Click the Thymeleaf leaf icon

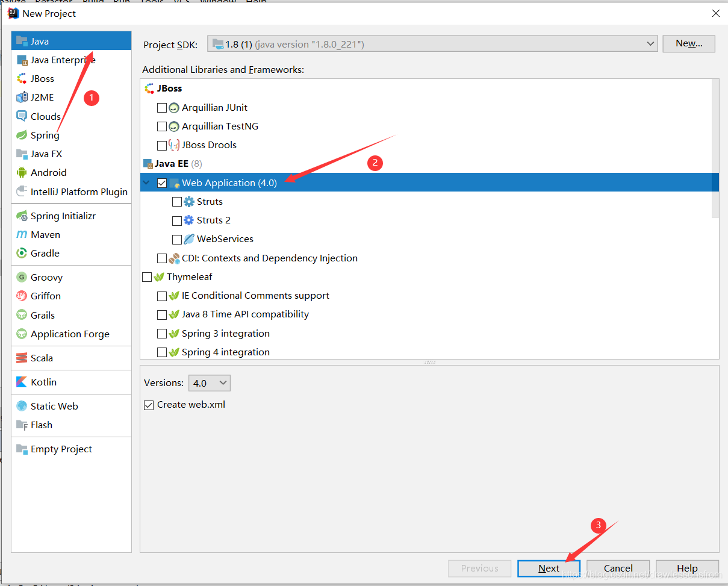click(x=159, y=276)
